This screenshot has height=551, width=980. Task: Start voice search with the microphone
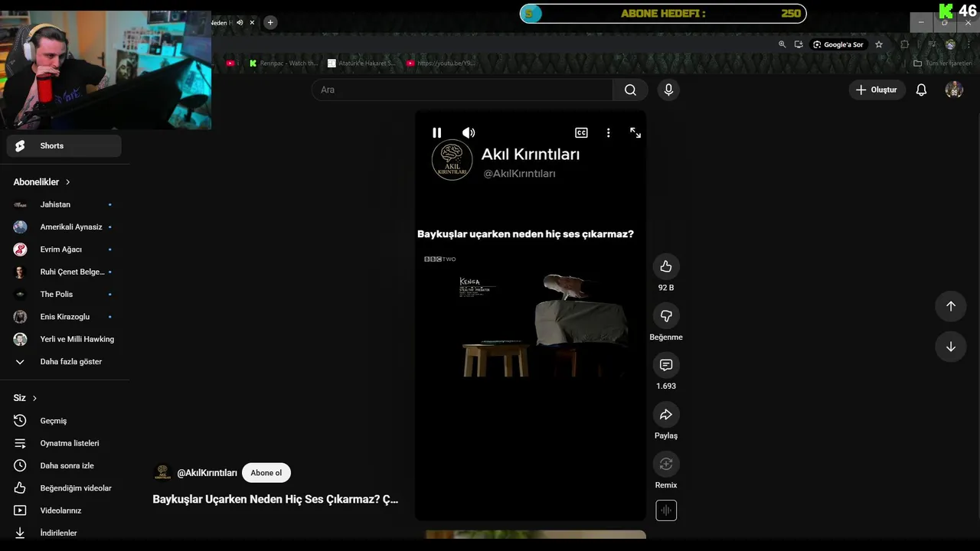coord(668,90)
